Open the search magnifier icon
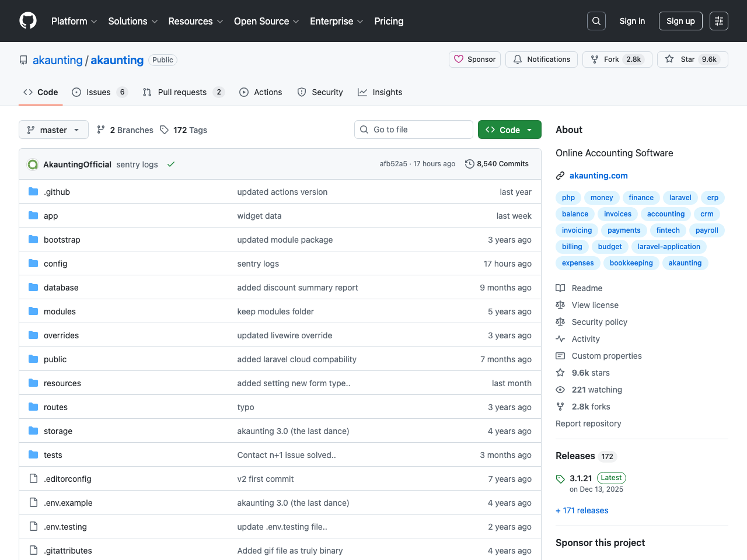The width and height of the screenshot is (747, 560). tap(596, 21)
